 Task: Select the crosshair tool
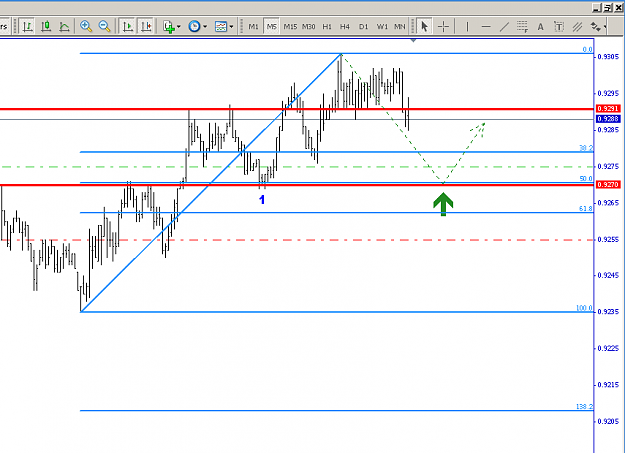tap(443, 26)
